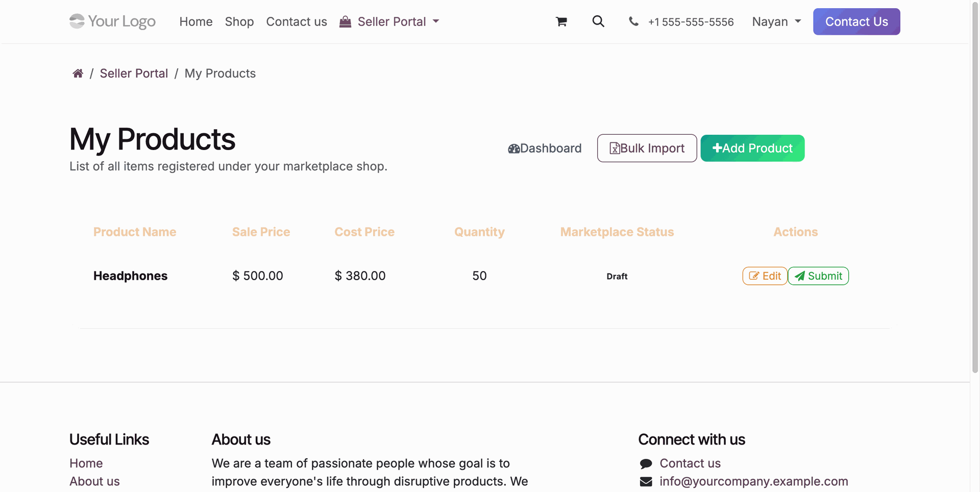Open the seller Dashboard link
Screen dimensions: 980x492
click(545, 148)
